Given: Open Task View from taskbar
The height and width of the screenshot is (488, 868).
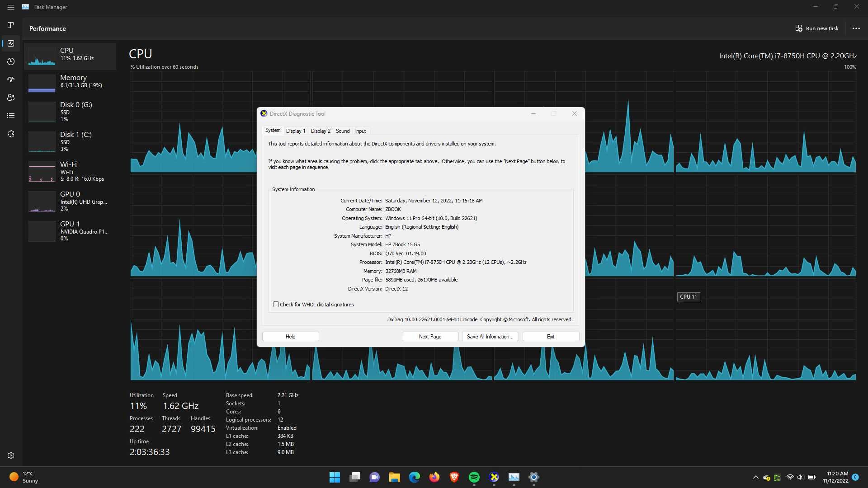Looking at the screenshot, I should click(x=355, y=477).
